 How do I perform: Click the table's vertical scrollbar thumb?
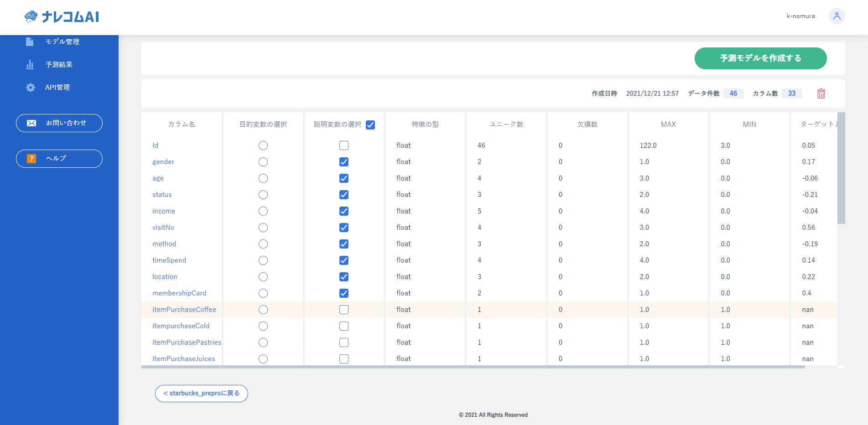click(841, 168)
